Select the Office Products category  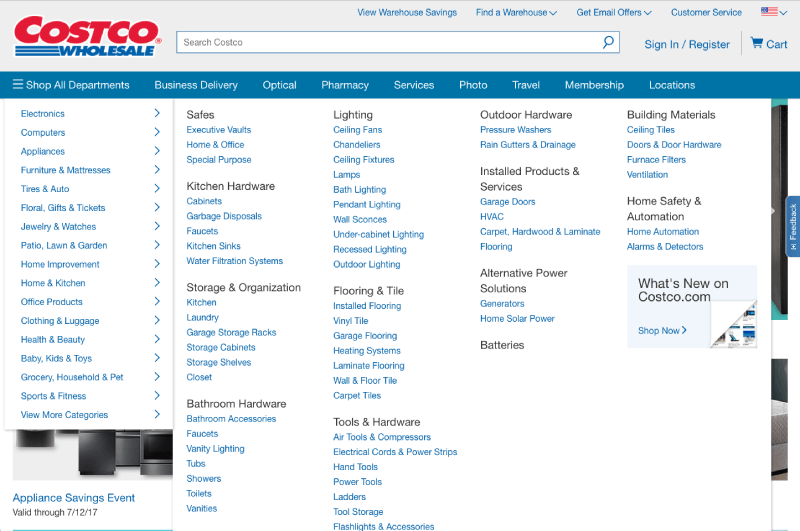point(52,302)
